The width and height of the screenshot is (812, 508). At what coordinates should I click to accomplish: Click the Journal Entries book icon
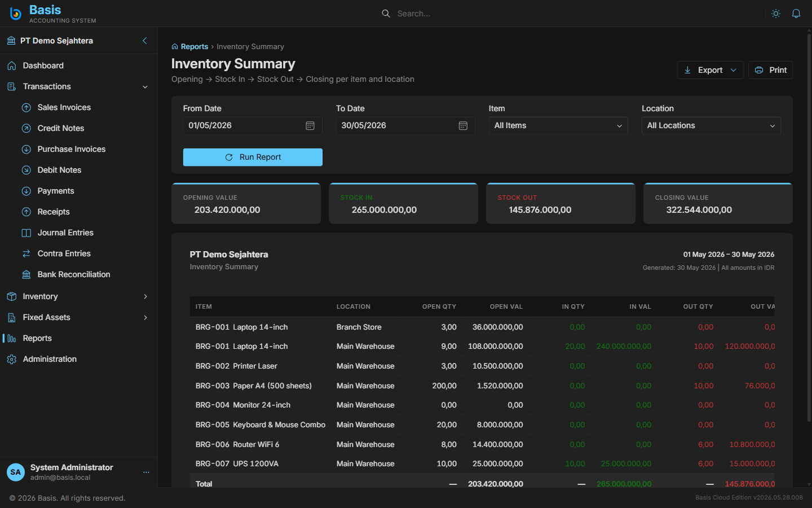27,233
